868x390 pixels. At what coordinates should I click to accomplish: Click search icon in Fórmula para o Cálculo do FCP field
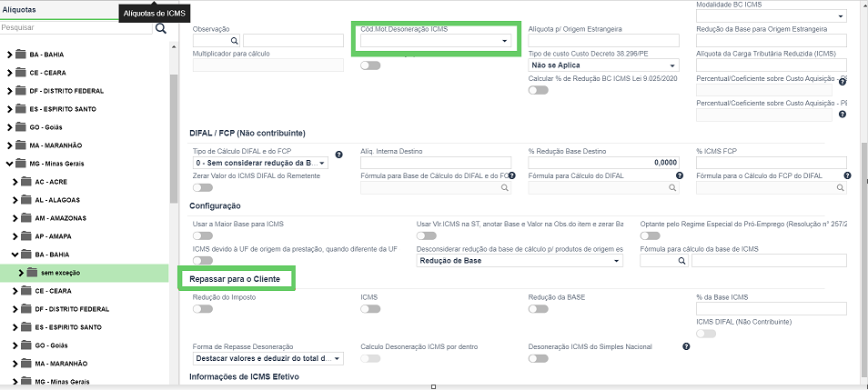pos(840,188)
